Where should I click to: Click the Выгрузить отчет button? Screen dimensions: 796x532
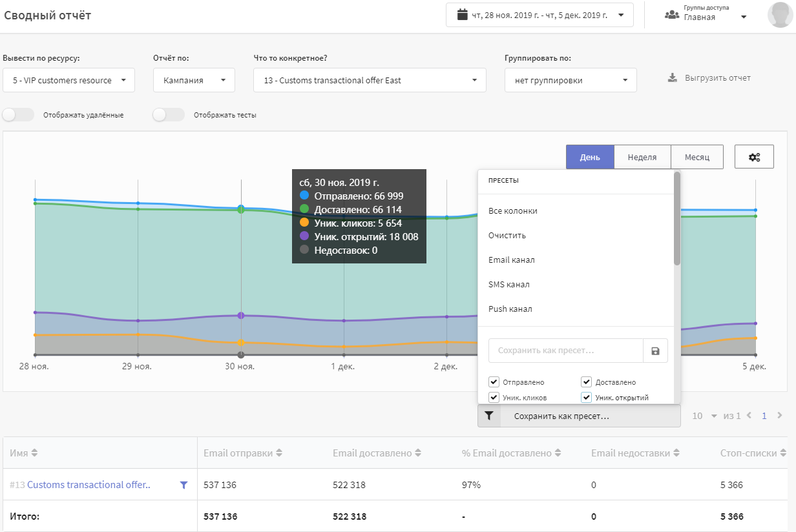(709, 78)
